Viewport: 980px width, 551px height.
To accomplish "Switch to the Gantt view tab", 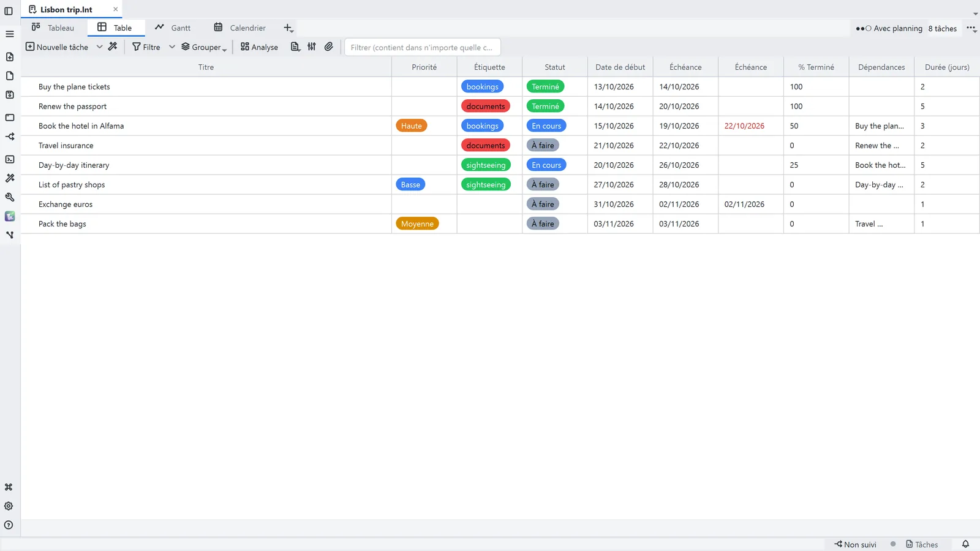I will point(173,28).
